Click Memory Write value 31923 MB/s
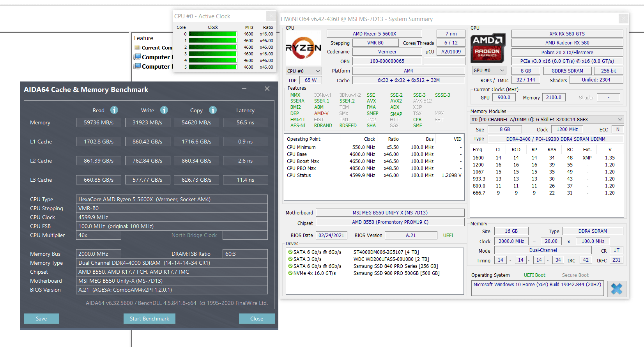Image resolution: width=644 pixels, height=347 pixels. pyautogui.click(x=147, y=122)
